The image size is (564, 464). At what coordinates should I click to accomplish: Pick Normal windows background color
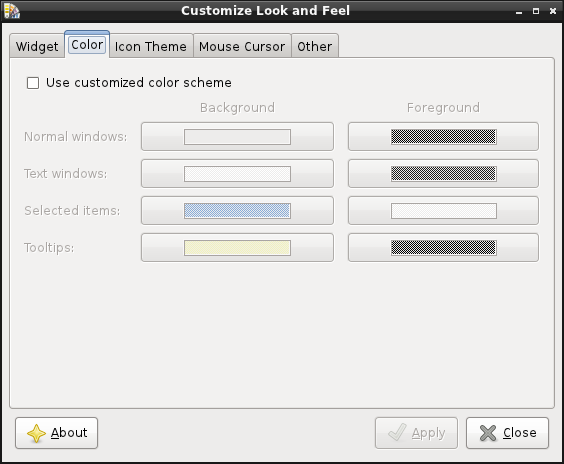[x=237, y=137]
